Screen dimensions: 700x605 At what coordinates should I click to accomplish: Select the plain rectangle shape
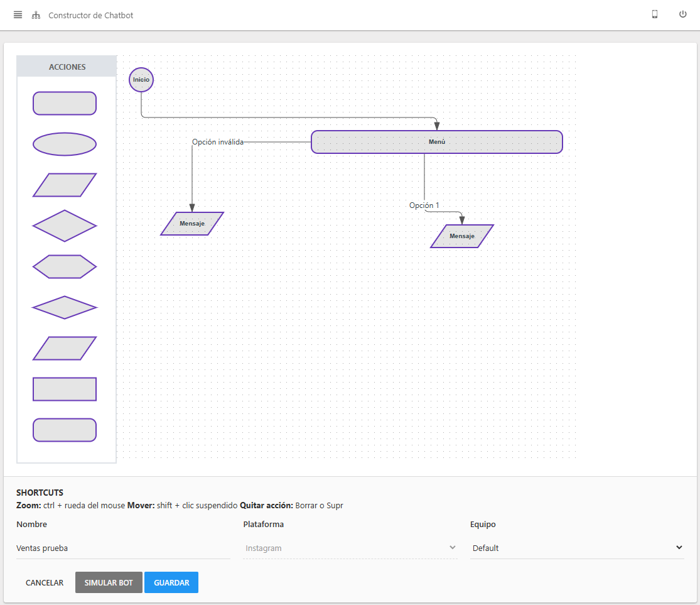pos(65,389)
